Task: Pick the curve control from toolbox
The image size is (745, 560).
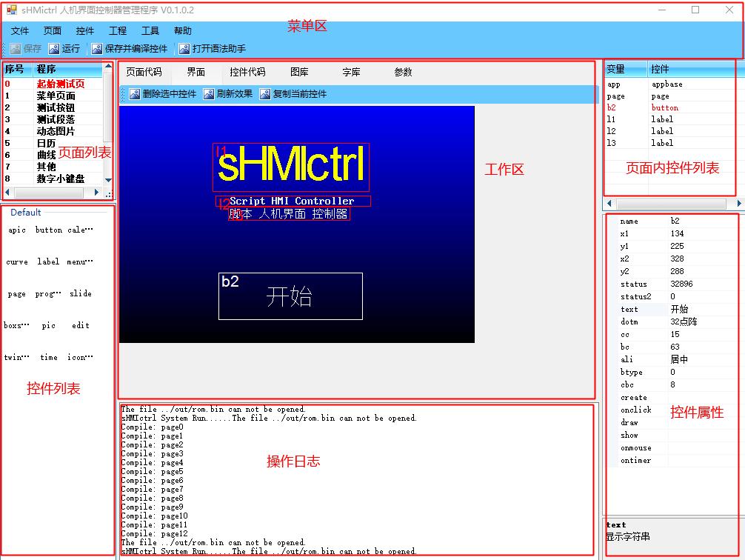Action: coord(16,262)
